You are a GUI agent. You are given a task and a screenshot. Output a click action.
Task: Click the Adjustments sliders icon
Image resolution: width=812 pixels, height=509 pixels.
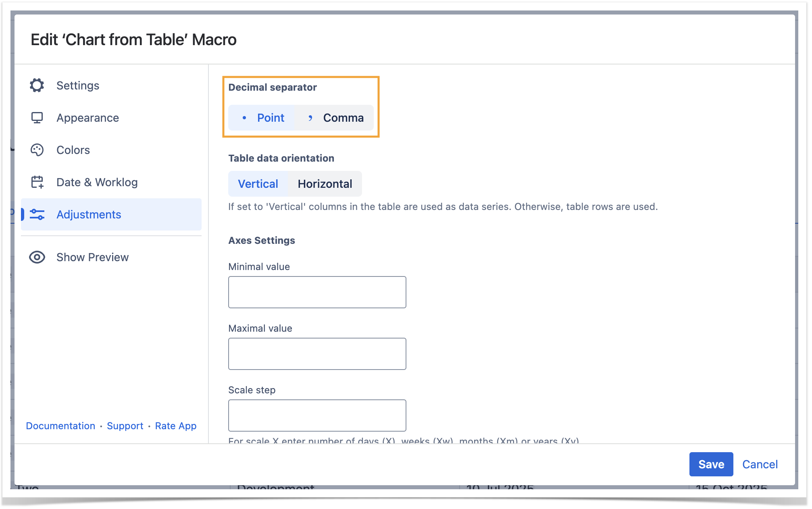[x=37, y=214]
